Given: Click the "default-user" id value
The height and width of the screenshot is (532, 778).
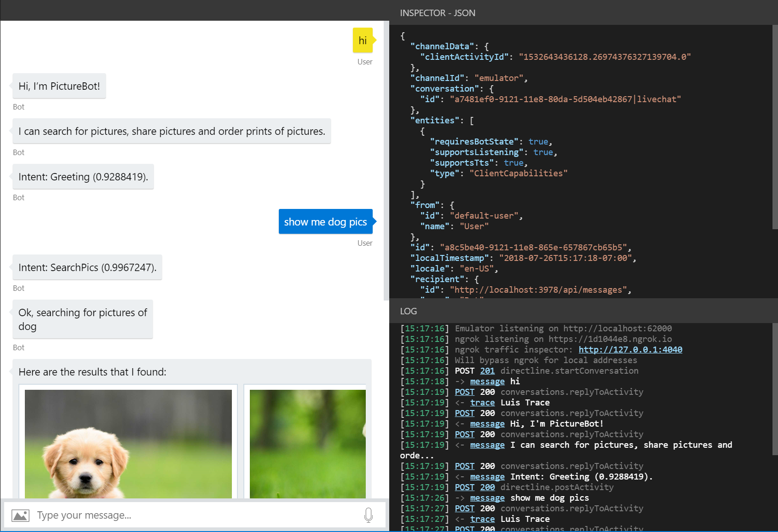Looking at the screenshot, I should tap(484, 216).
